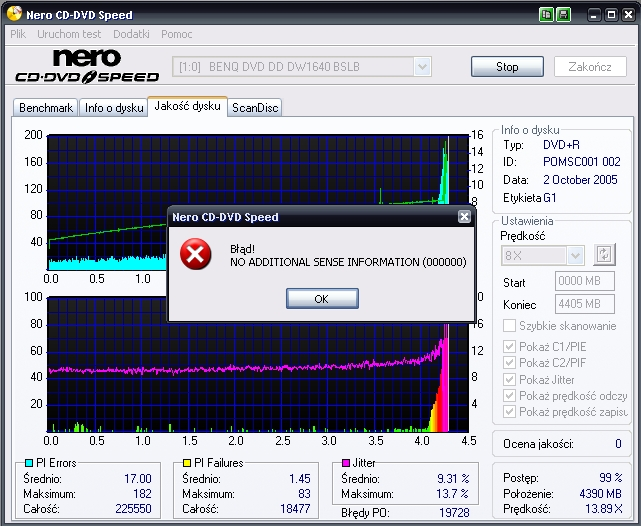
Task: Toggle Pokaż C1/PIE checkbox
Action: click(509, 347)
